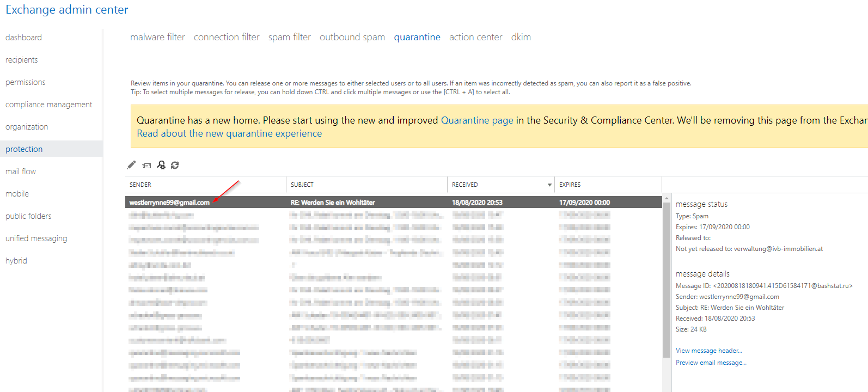Click the release message envelope icon
868x392 pixels.
coord(146,166)
